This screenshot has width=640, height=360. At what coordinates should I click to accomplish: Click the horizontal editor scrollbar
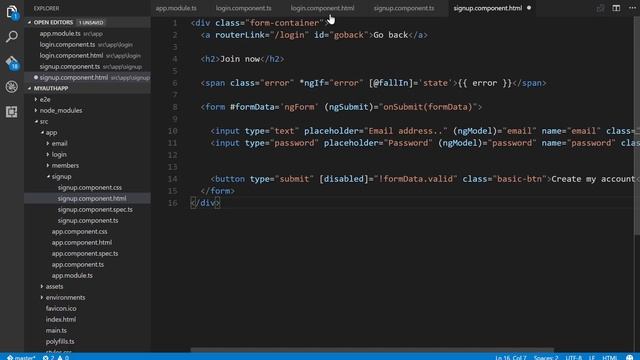coord(372,350)
